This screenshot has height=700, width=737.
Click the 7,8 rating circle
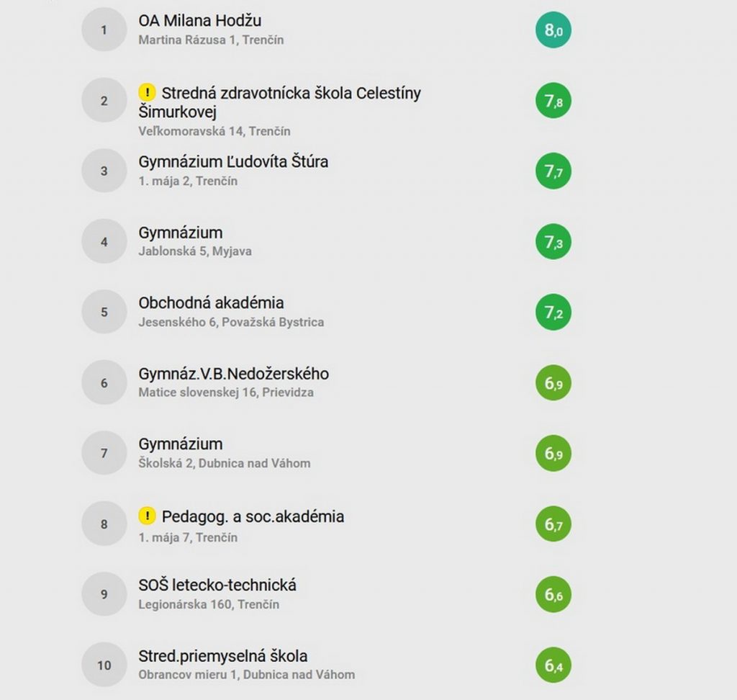[553, 101]
